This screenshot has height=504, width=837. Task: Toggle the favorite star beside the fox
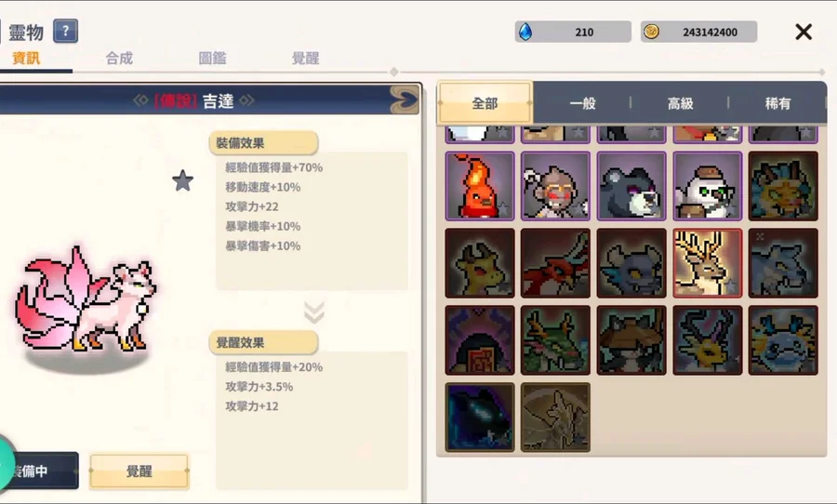[x=182, y=180]
